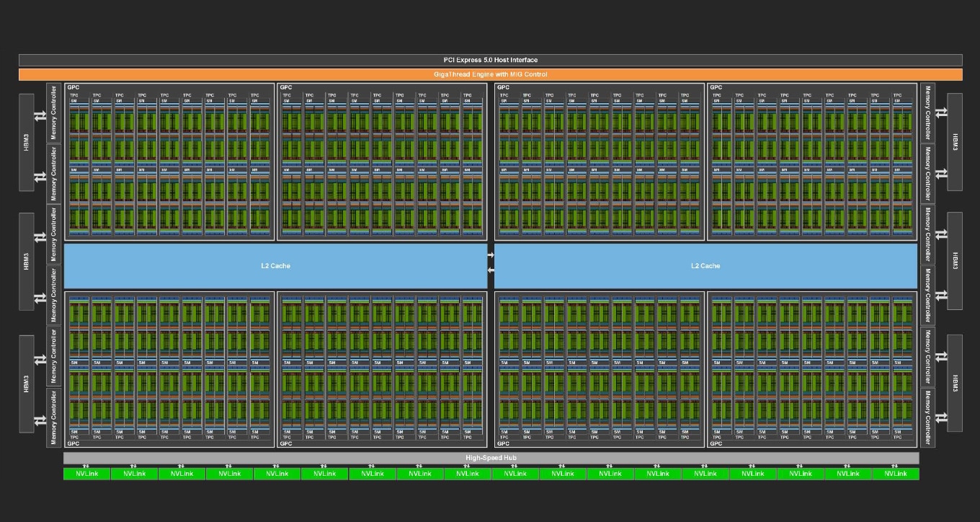This screenshot has width=980, height=522.
Task: Click the last NVLink block on the right
Action: [x=896, y=474]
